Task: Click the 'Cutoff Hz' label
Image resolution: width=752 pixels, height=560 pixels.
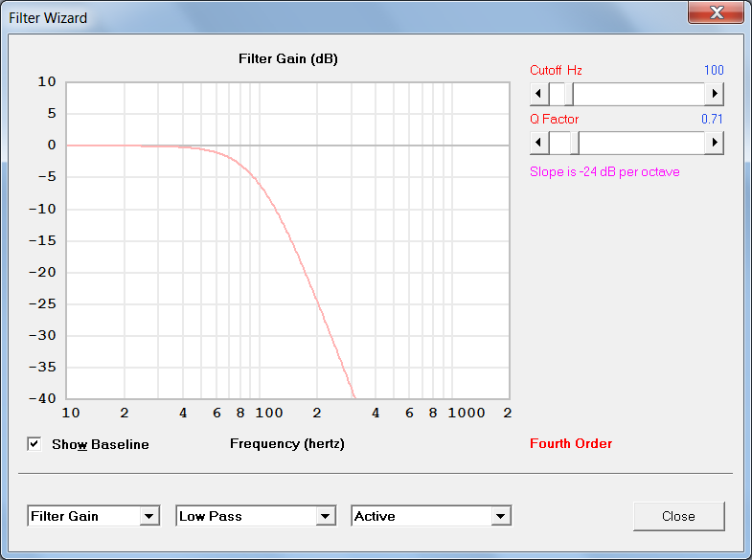Action: [x=556, y=70]
